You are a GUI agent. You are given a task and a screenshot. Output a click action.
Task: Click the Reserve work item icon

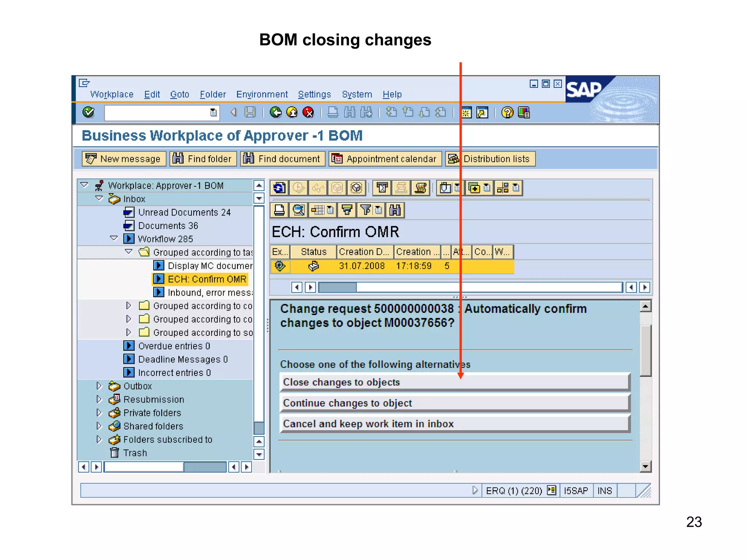click(337, 188)
